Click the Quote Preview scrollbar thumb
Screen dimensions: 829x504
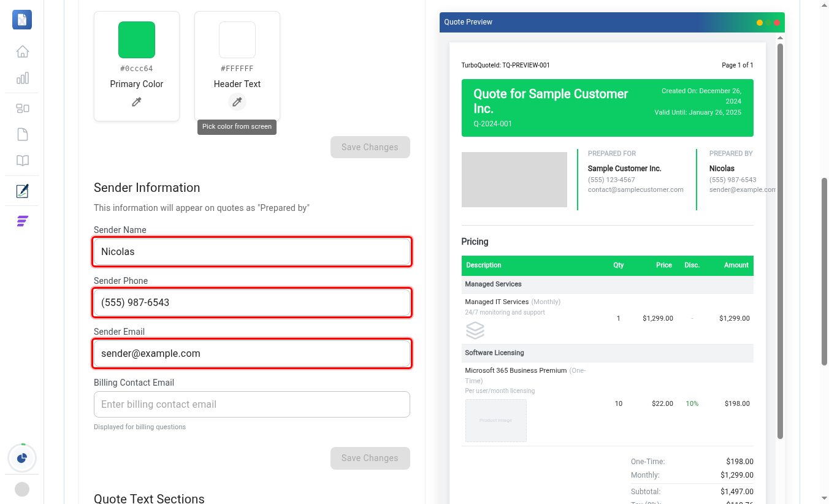tap(780, 240)
